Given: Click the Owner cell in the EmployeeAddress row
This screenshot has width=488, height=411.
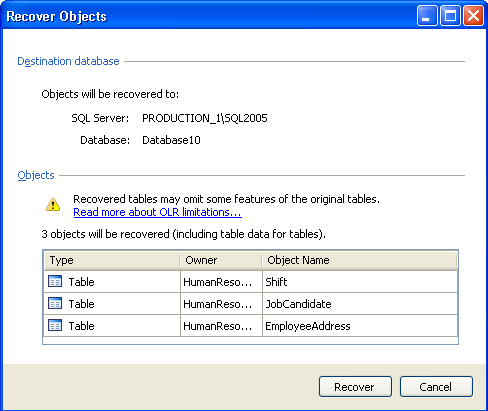Looking at the screenshot, I should (221, 326).
